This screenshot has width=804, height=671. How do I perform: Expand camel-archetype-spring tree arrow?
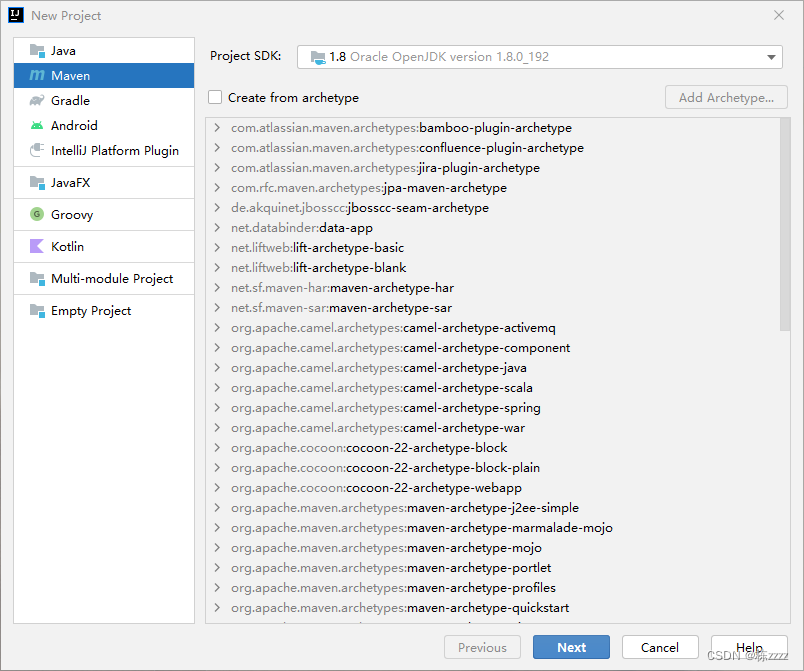[x=217, y=408]
